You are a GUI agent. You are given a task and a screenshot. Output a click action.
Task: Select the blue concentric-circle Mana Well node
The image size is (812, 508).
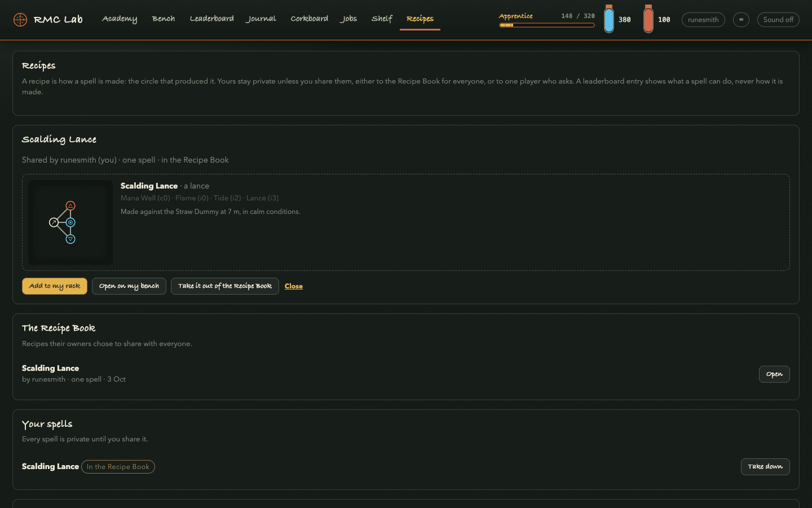click(70, 222)
